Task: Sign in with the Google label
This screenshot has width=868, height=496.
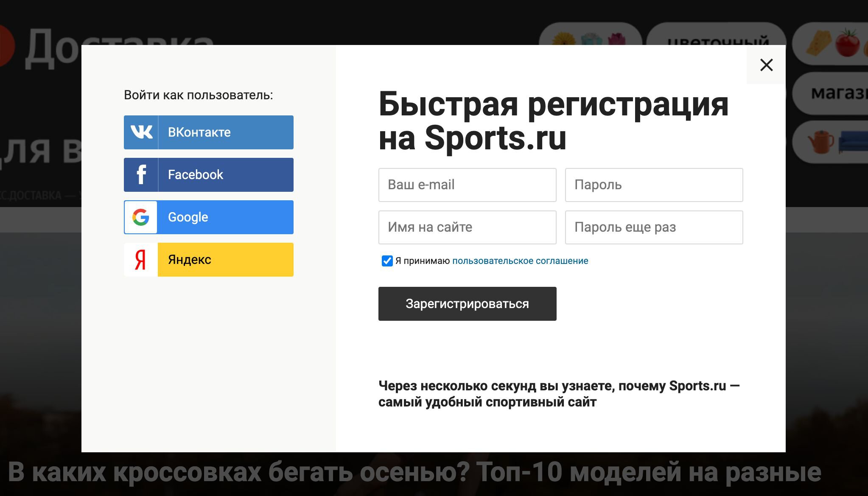Action: (188, 217)
